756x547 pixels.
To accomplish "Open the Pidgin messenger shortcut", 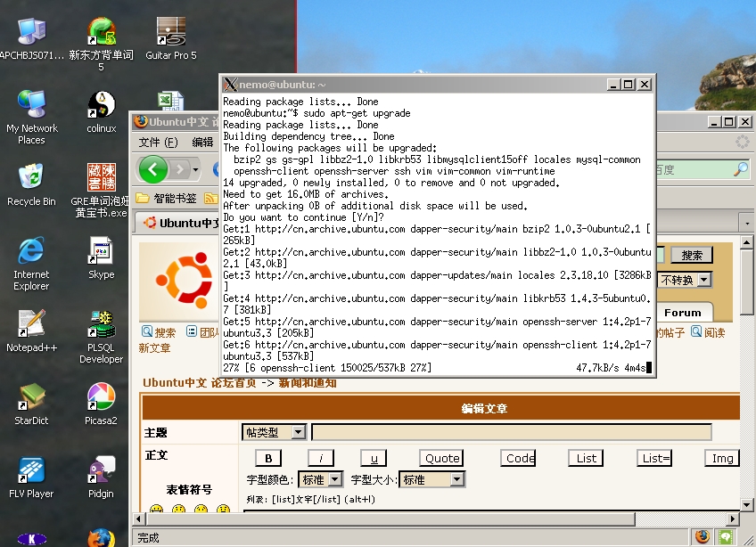I will point(102,478).
